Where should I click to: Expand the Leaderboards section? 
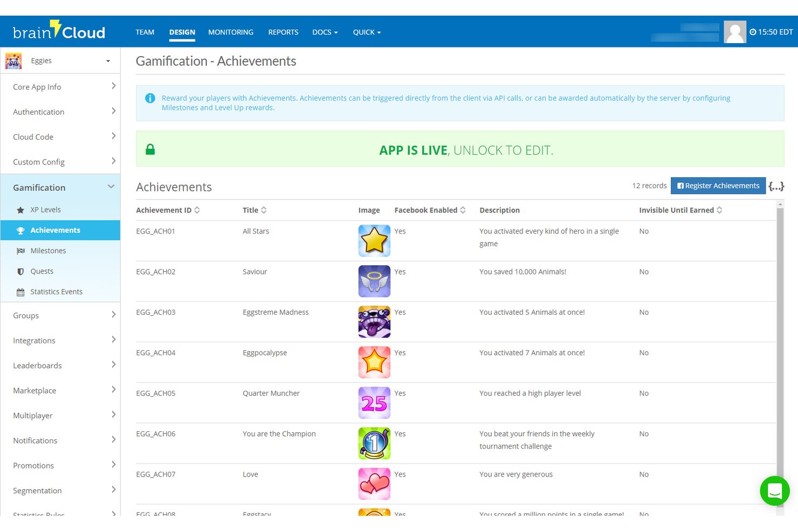(60, 365)
